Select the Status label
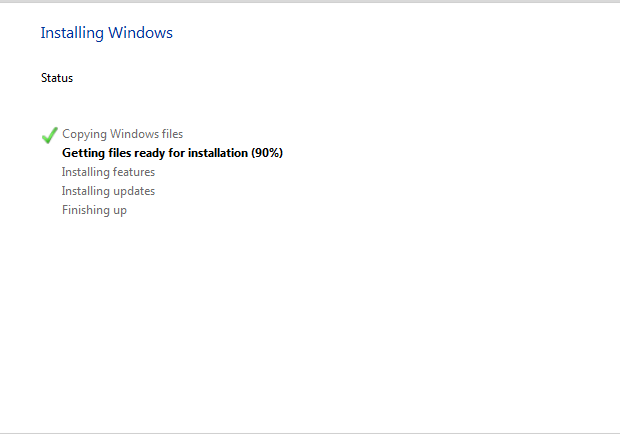This screenshot has width=620, height=434. [57, 78]
